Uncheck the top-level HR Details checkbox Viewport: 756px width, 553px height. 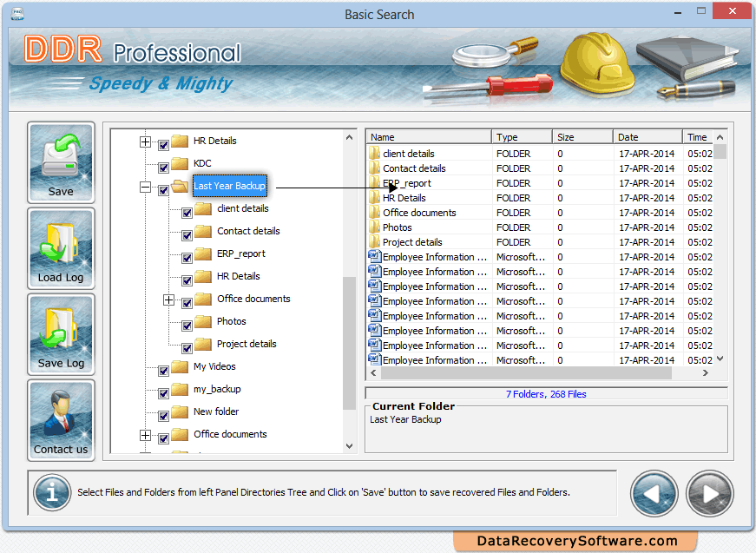point(163,145)
